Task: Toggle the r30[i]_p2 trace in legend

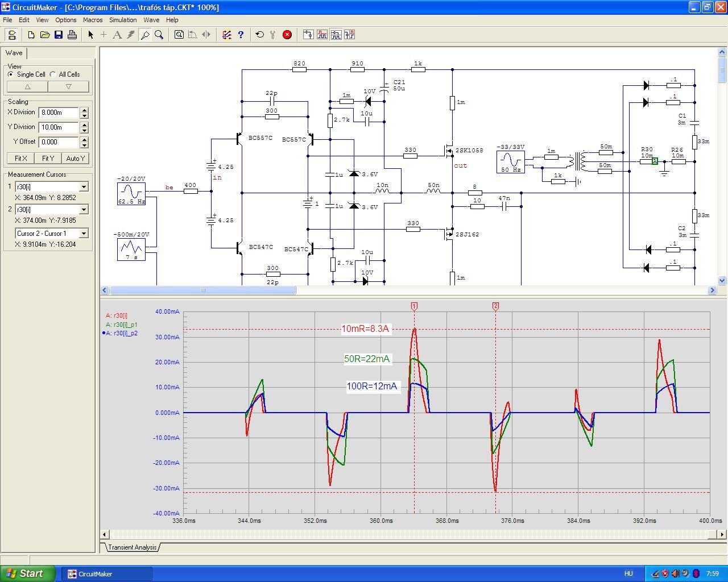Action: pyautogui.click(x=121, y=334)
